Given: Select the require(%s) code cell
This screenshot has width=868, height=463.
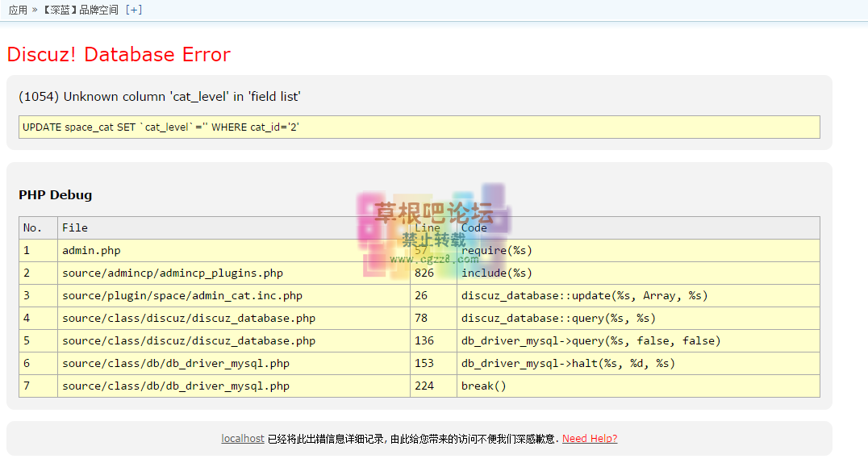Looking at the screenshot, I should pos(638,250).
